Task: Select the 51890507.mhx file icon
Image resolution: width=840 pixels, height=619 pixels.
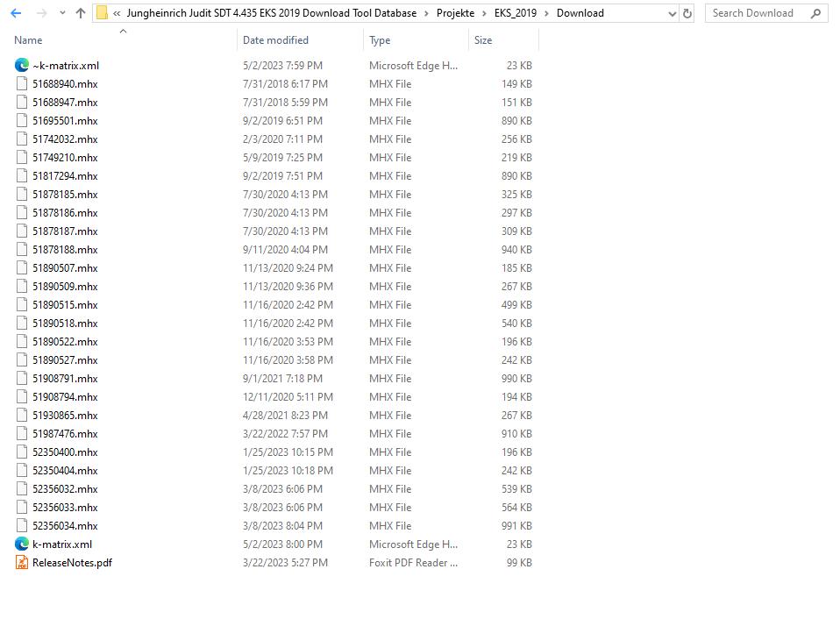Action: point(21,267)
